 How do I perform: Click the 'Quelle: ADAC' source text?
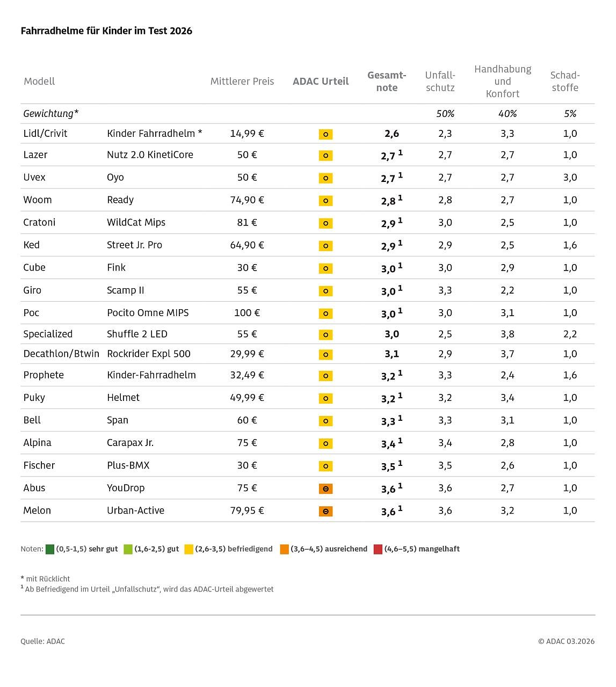43,641
